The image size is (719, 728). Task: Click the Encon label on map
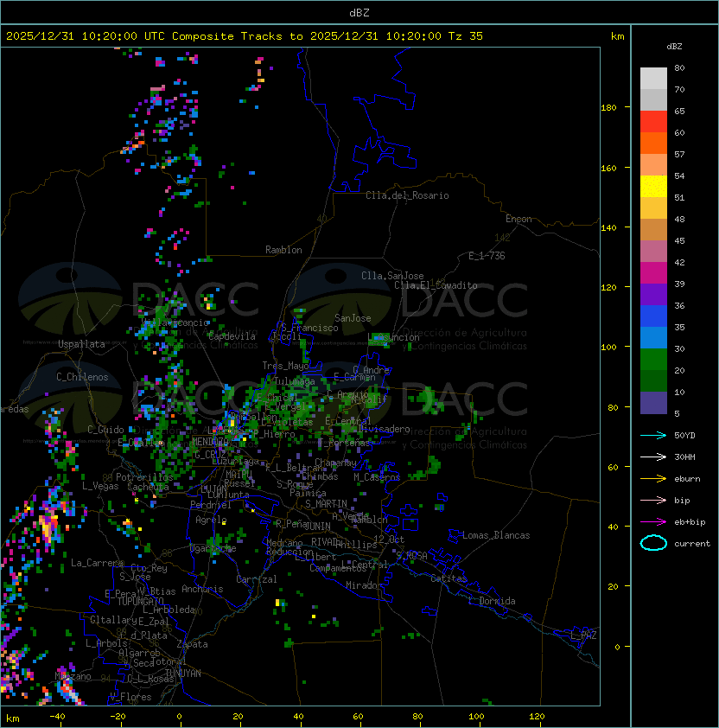(x=519, y=219)
